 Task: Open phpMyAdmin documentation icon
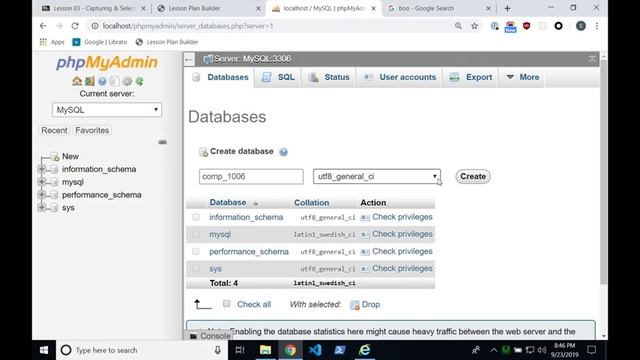pos(102,81)
